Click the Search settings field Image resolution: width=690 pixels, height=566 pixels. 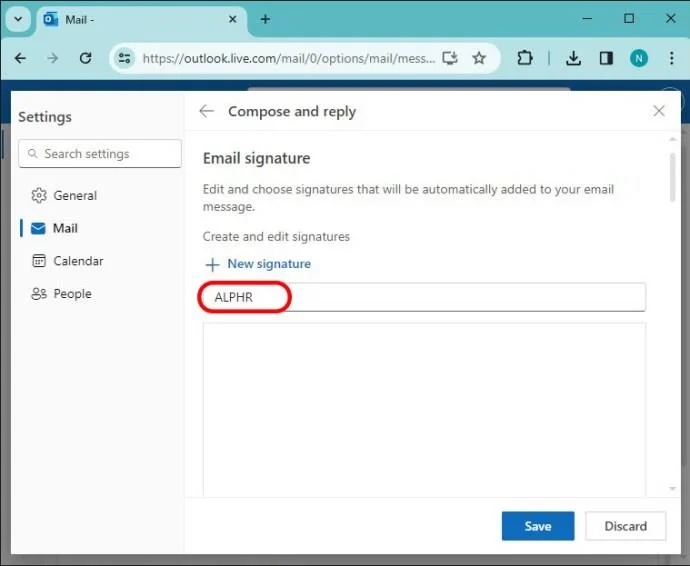click(100, 154)
